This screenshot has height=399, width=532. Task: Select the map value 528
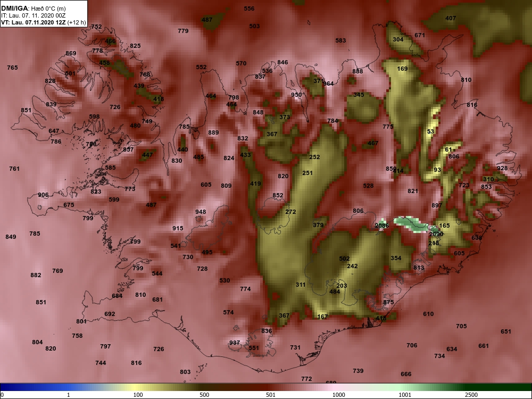pos(368,186)
